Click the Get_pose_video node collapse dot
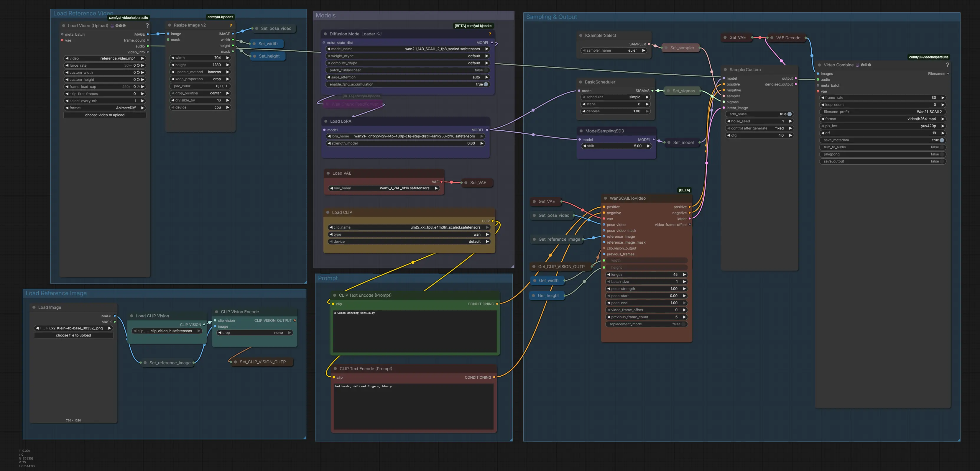Viewport: 980px width, 471px height. 534,215
